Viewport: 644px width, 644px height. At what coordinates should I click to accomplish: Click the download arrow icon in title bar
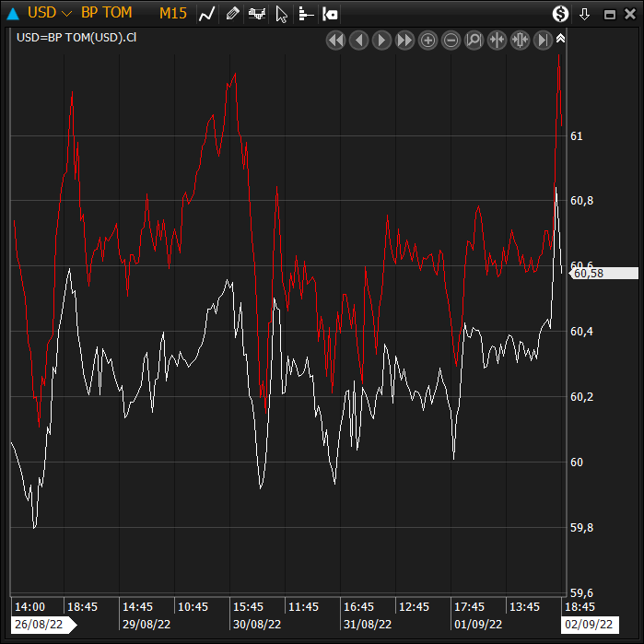[584, 14]
